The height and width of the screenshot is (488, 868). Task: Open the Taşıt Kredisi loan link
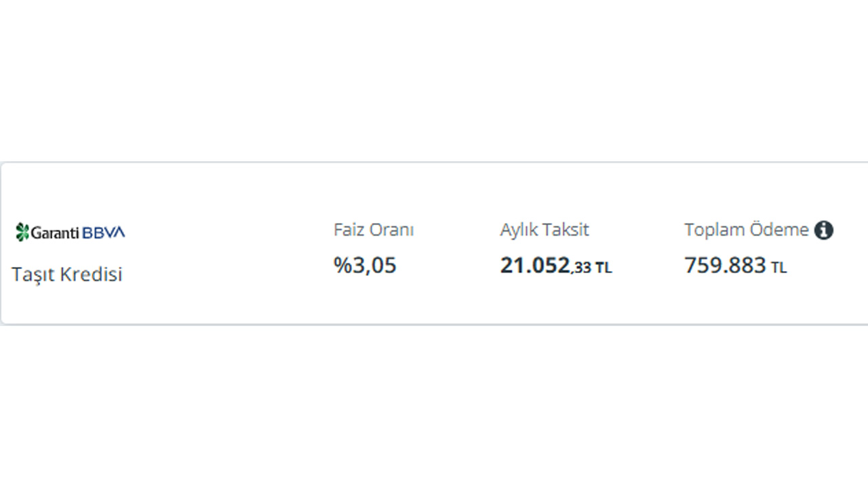pos(67,274)
